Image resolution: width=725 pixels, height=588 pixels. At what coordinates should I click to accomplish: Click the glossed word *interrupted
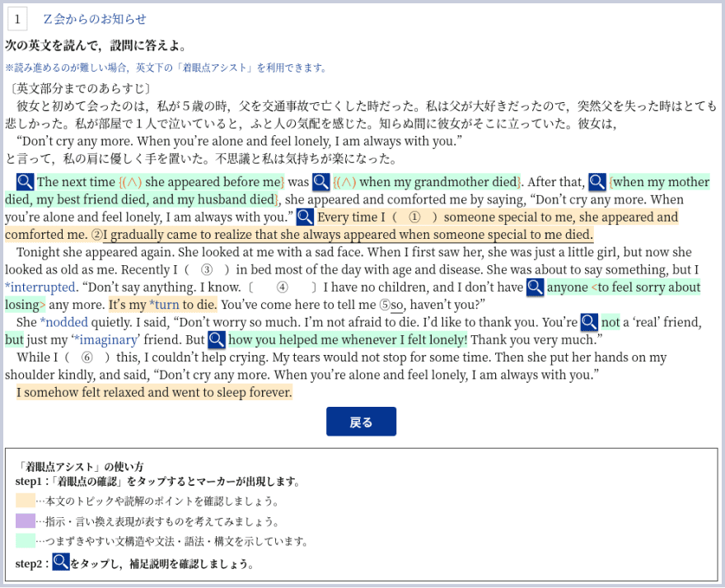point(40,287)
